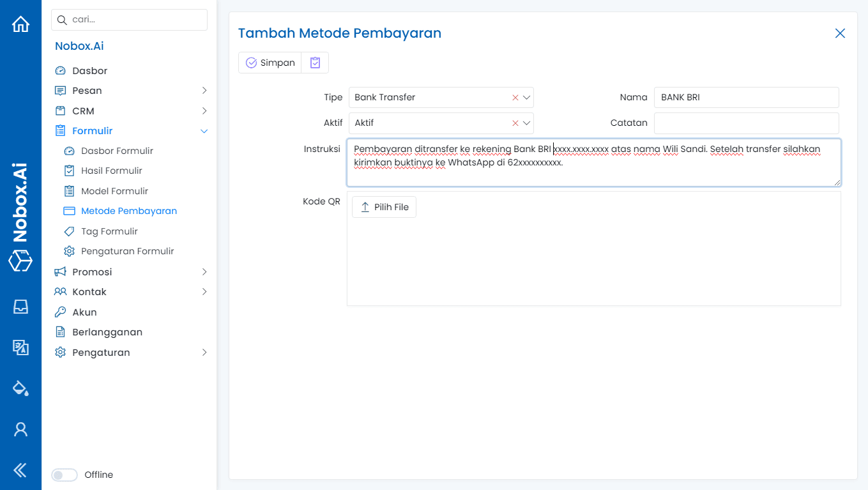Collapse the Formulir section
The image size is (868, 490).
(204, 130)
